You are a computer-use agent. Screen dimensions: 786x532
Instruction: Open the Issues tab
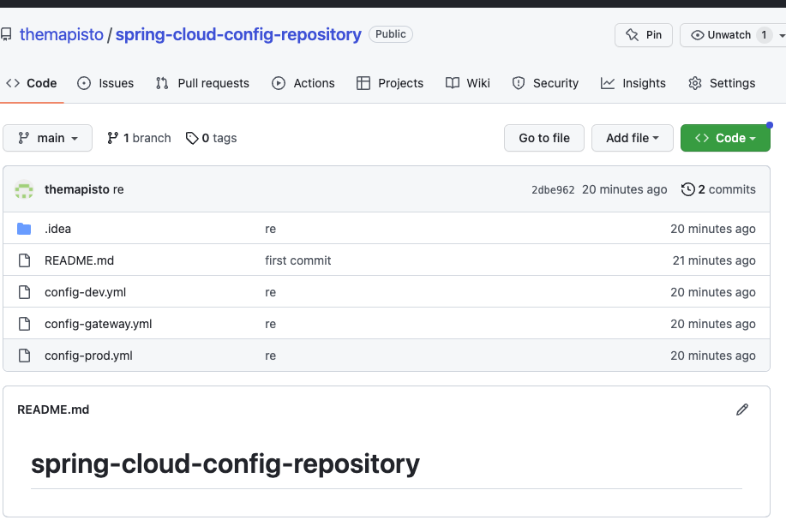click(x=105, y=83)
